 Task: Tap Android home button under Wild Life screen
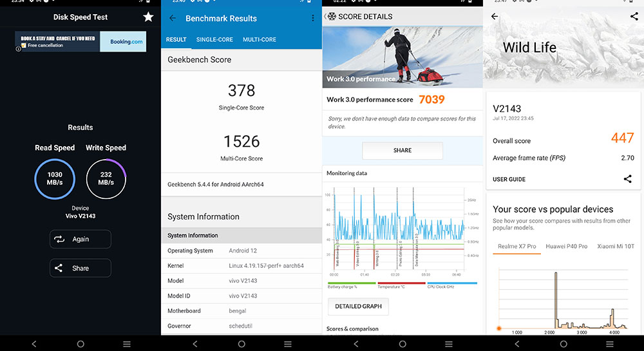[563, 344]
